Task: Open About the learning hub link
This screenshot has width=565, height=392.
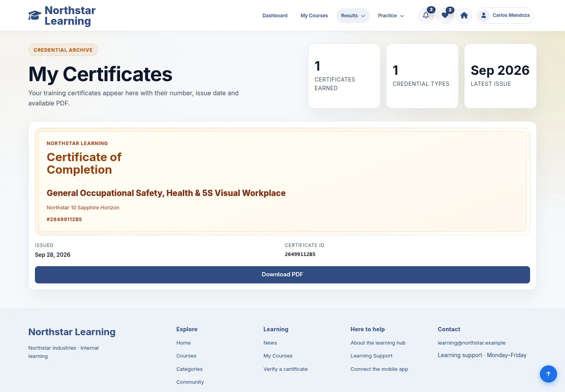Action: [x=378, y=343]
